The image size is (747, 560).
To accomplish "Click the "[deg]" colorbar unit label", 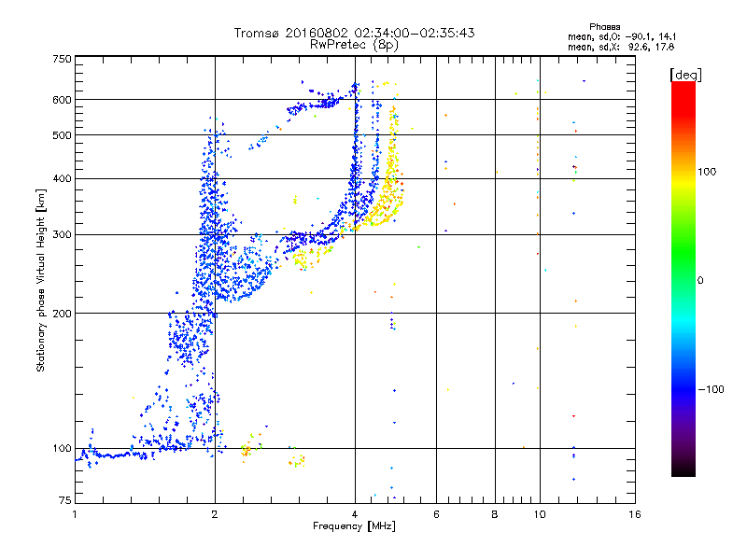I will point(685,75).
